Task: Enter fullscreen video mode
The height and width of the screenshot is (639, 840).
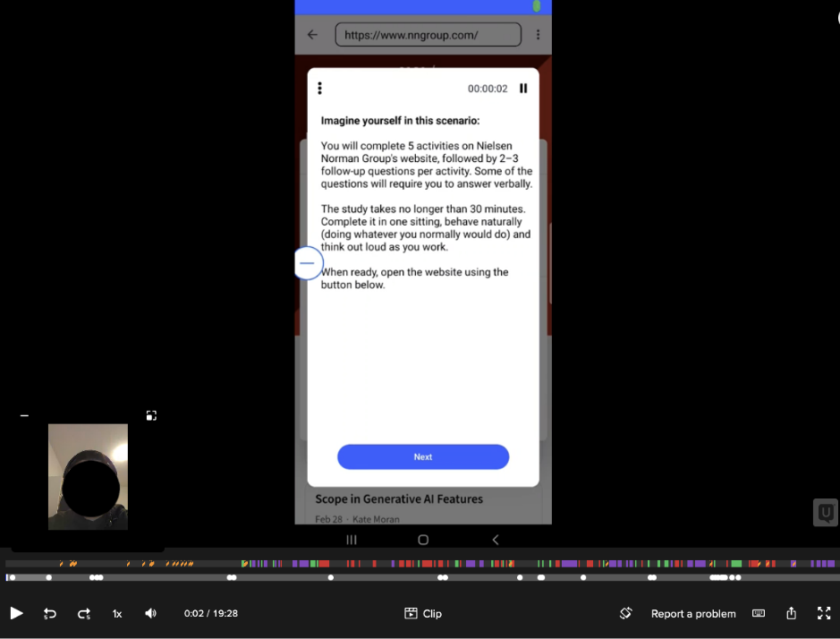Action: click(824, 613)
